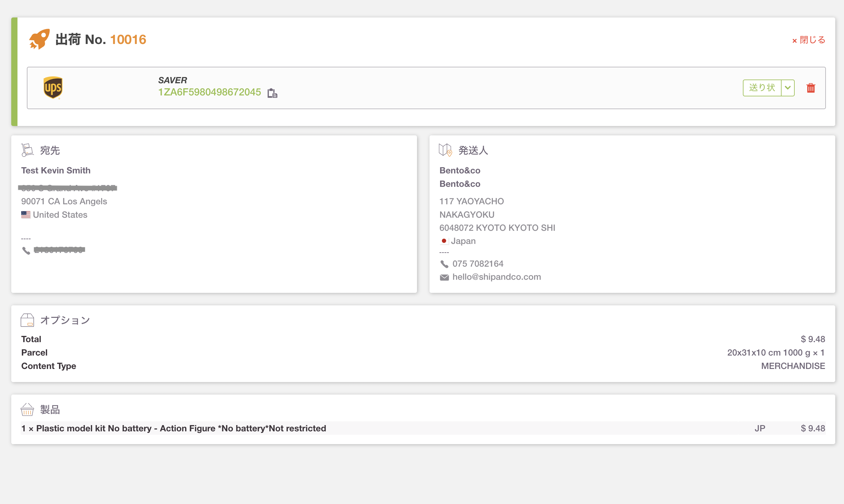
Task: Click address line 117 YAOYACHO
Action: point(471,201)
